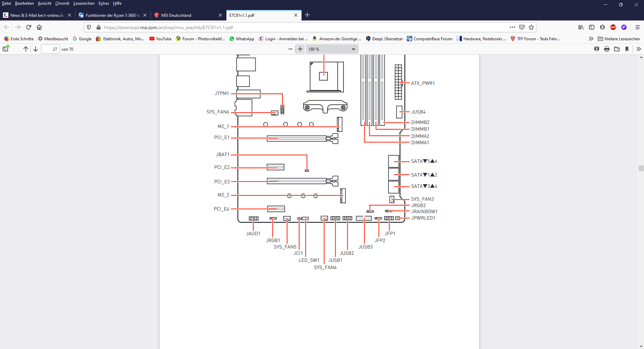Toggle the PDF sidebar panel
Viewport: 644px width, 349px height.
coord(5,49)
